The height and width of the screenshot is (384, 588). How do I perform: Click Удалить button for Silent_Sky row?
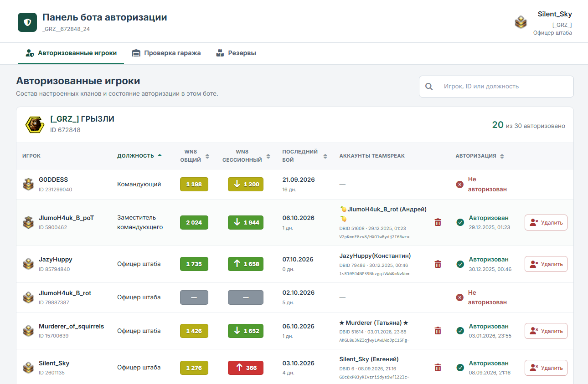(x=546, y=368)
